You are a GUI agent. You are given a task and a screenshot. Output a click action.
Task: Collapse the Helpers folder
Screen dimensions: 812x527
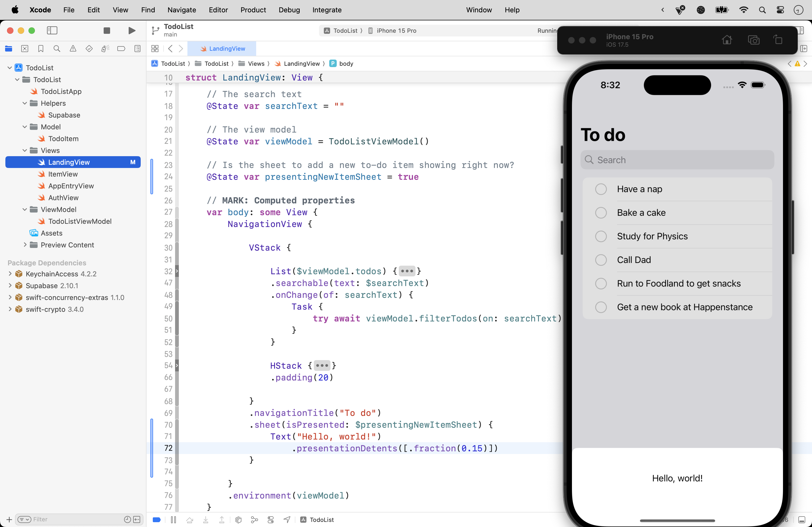pos(25,103)
